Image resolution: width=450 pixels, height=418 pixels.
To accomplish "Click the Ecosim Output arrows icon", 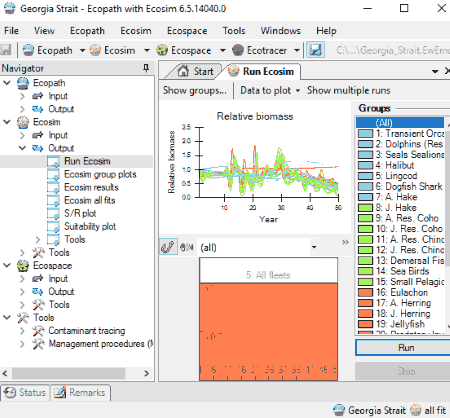I will click(x=38, y=148).
